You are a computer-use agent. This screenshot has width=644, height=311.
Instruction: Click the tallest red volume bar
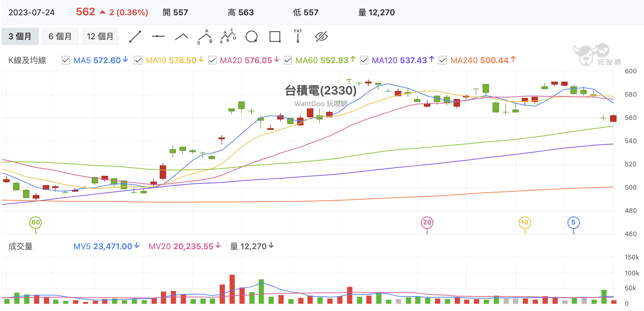pyautogui.click(x=232, y=289)
